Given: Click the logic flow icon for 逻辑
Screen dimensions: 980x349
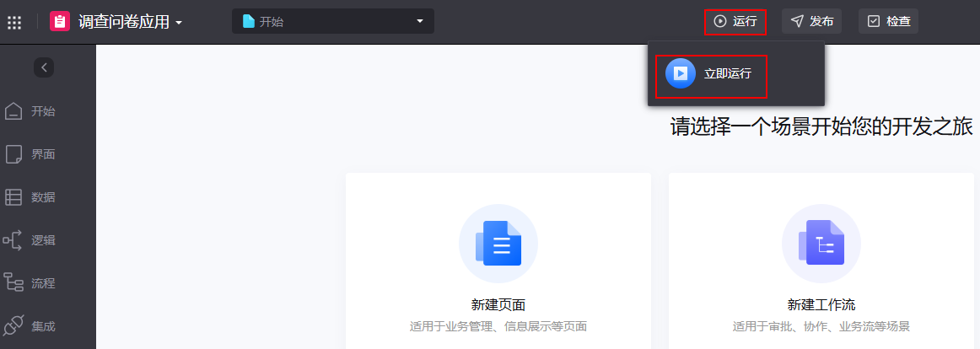Looking at the screenshot, I should pyautogui.click(x=13, y=240).
